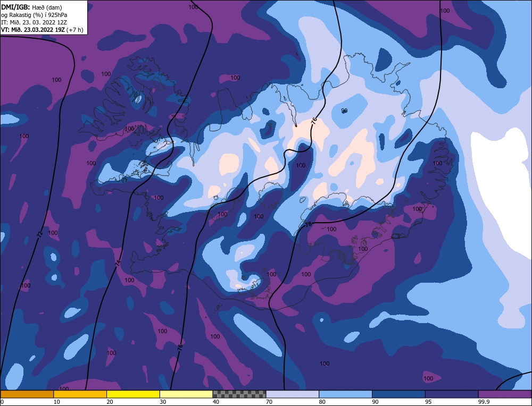Click the '10' legend scale value
This screenshot has height=406, width=532.
[57, 402]
